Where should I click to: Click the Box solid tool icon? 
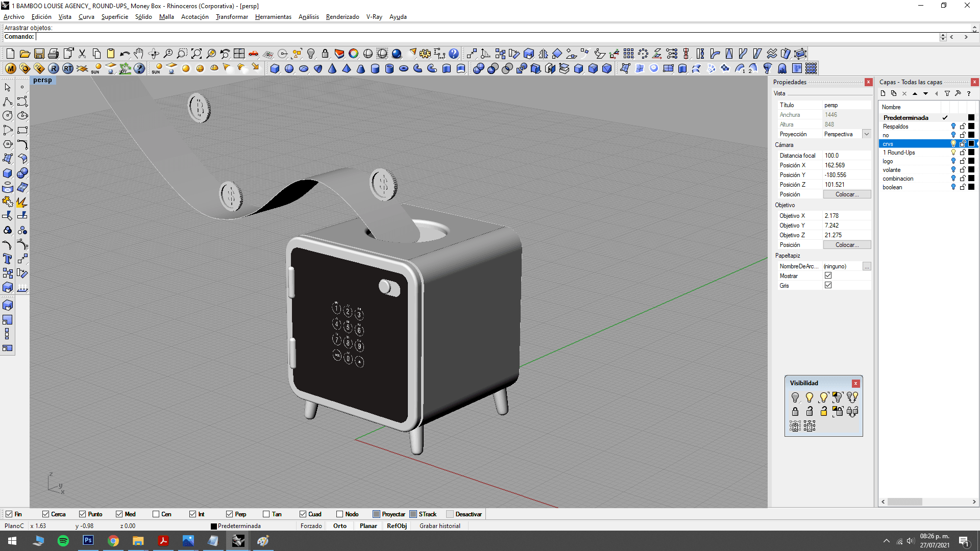tap(275, 68)
